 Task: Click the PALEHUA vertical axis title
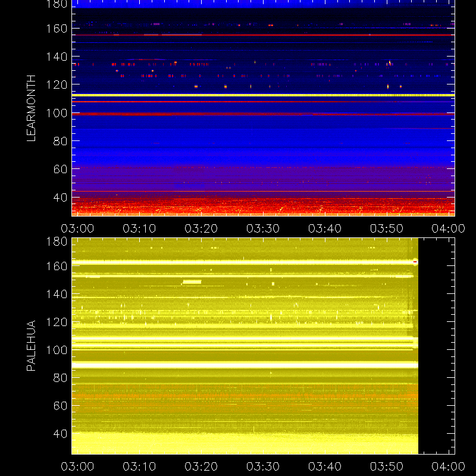[32, 346]
